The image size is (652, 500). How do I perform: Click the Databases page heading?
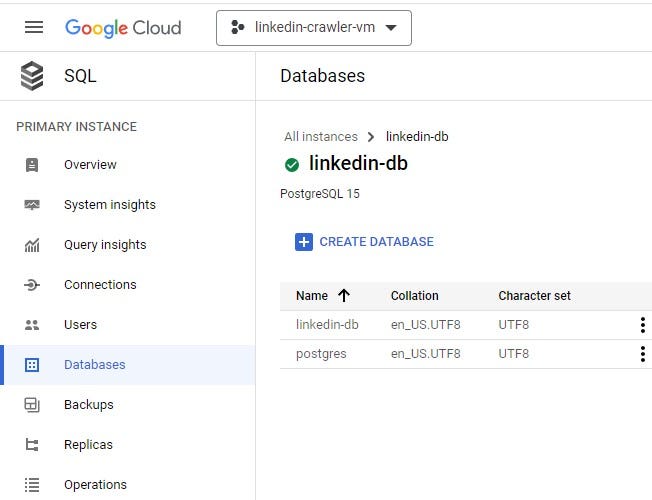click(323, 76)
